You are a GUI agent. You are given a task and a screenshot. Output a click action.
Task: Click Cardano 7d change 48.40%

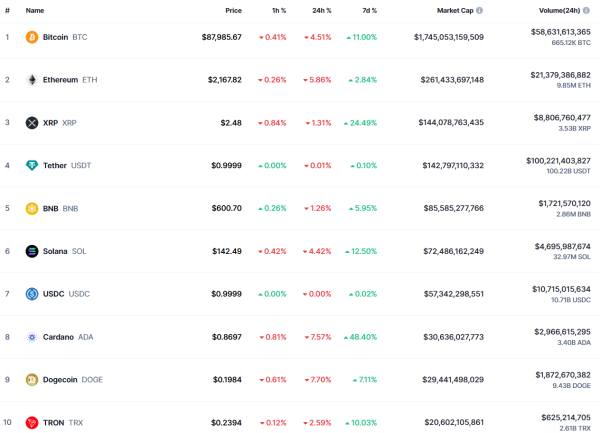[360, 337]
